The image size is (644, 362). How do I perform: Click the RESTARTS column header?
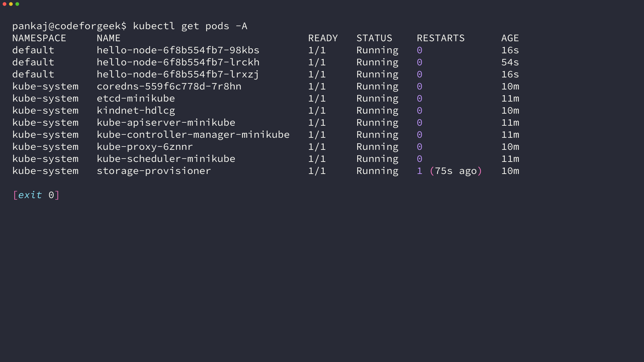(x=441, y=38)
